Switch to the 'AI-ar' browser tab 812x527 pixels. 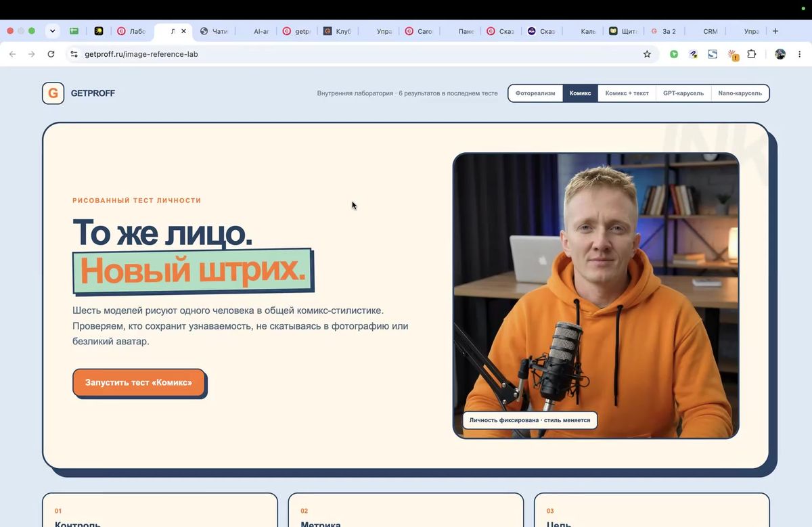256,31
